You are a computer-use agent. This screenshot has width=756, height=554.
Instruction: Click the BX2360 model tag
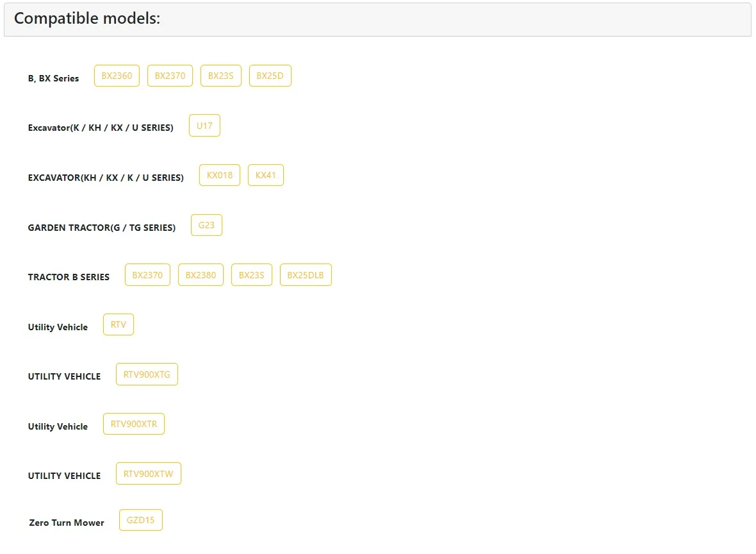(117, 76)
